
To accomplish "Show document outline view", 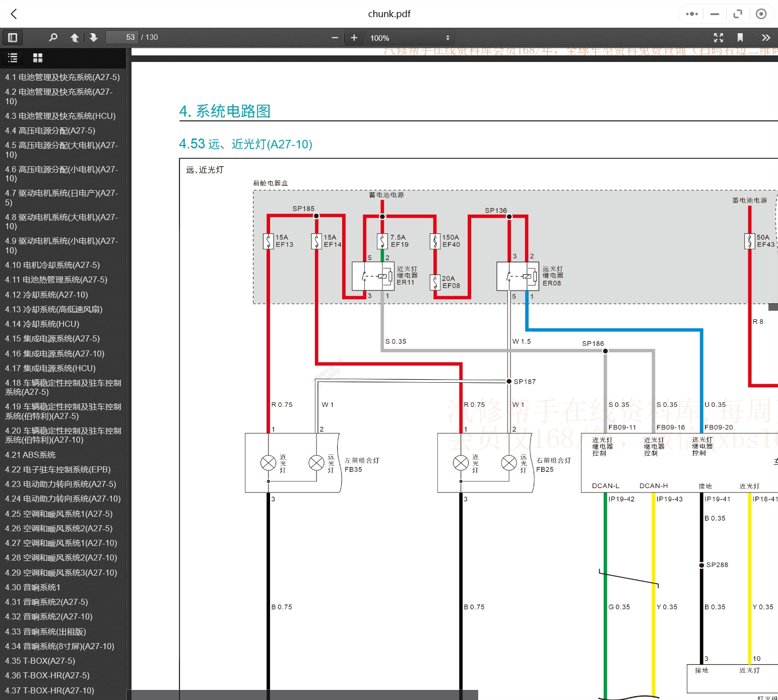I will (x=13, y=58).
